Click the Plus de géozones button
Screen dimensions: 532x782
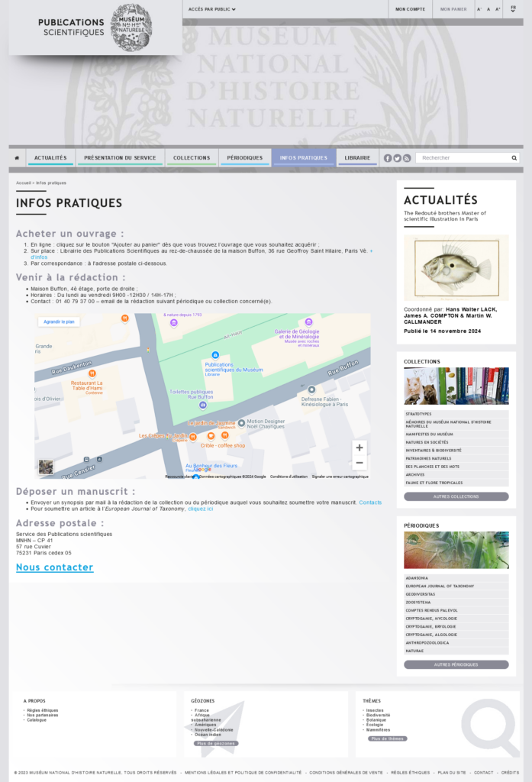(216, 744)
